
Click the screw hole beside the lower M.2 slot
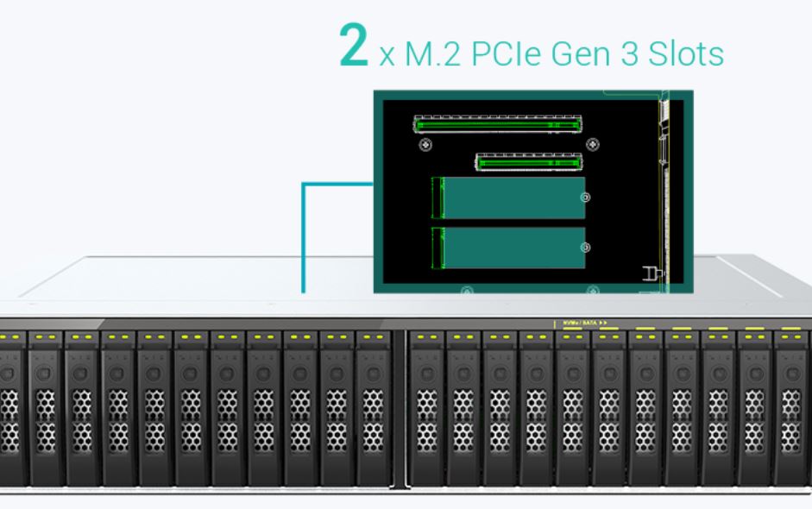(x=586, y=248)
